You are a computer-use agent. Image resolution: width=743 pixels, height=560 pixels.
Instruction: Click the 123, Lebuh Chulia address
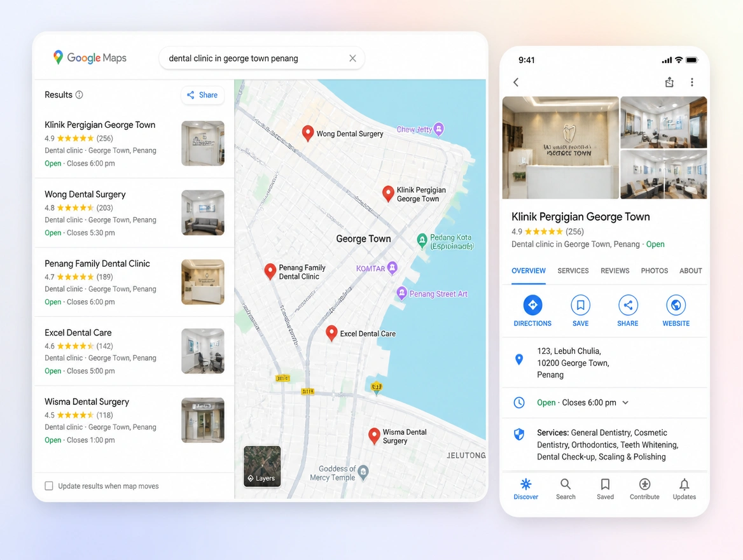tap(573, 363)
